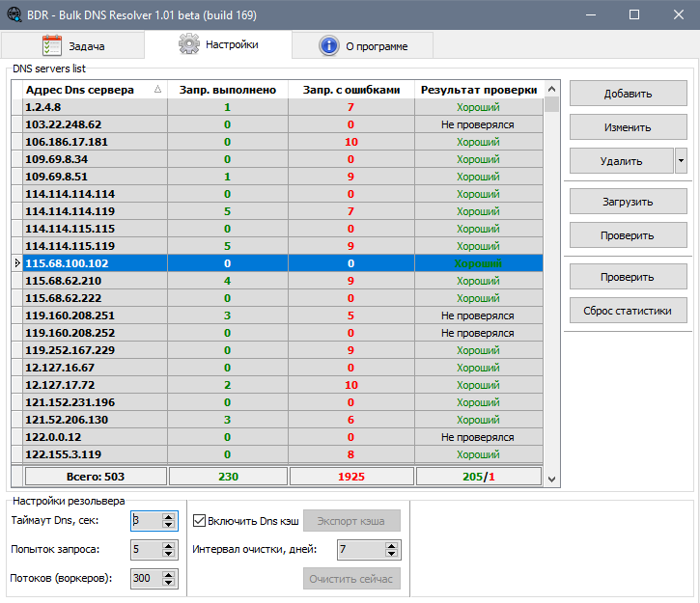Decrease Интервал очистки days with down arrow
The image size is (700, 603).
392,554
